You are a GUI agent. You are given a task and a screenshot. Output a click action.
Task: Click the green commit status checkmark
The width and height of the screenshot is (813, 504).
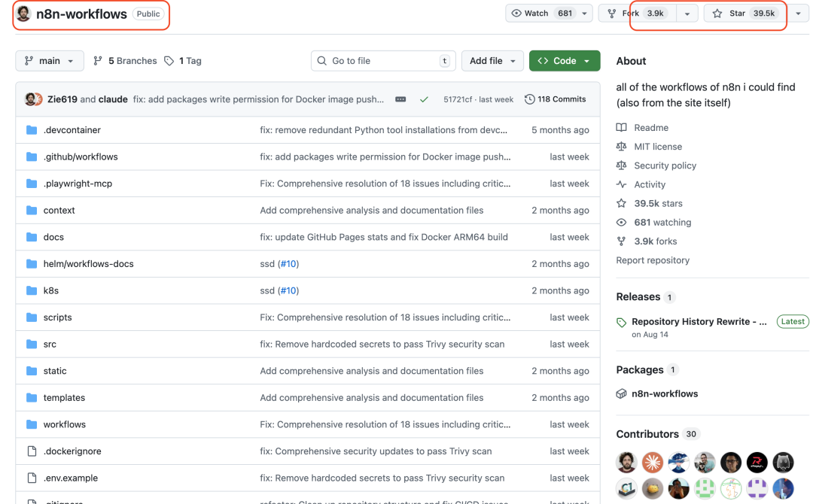424,99
